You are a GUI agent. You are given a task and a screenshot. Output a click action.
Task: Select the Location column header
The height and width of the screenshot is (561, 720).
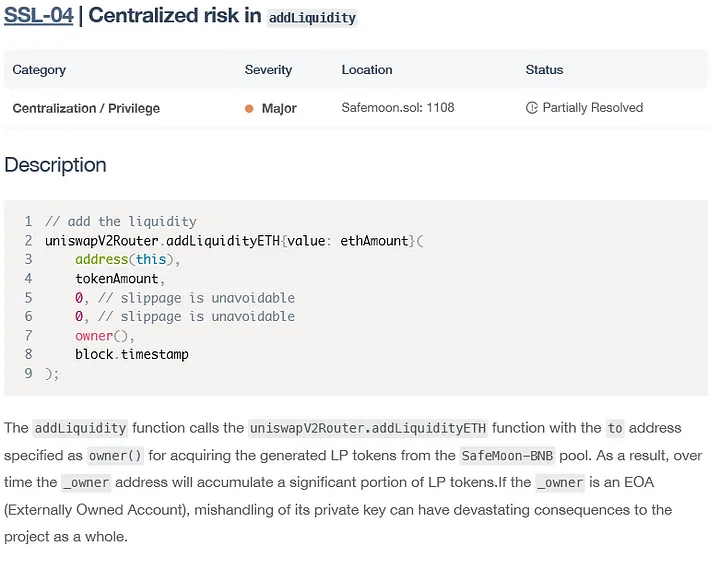point(367,70)
